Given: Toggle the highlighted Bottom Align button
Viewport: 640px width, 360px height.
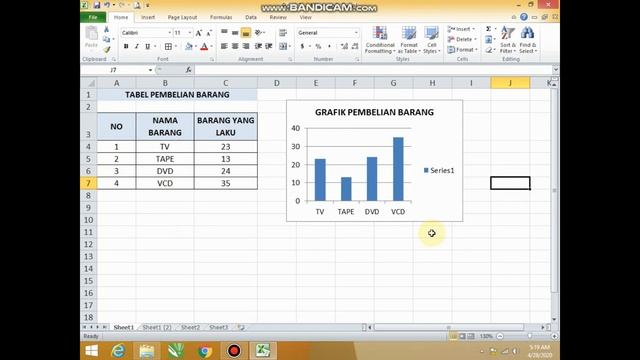Looking at the screenshot, I should (x=246, y=33).
